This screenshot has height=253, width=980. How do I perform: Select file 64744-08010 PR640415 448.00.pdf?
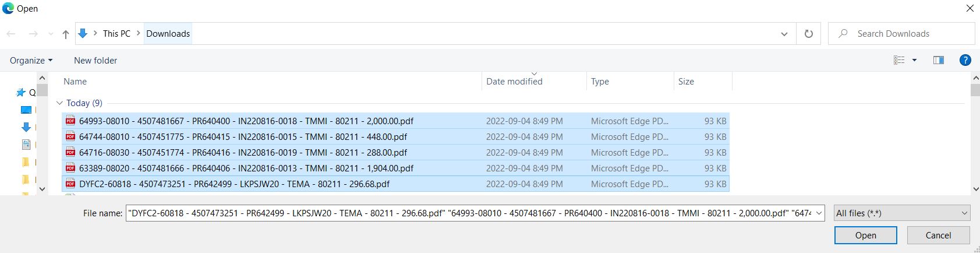click(x=396, y=137)
